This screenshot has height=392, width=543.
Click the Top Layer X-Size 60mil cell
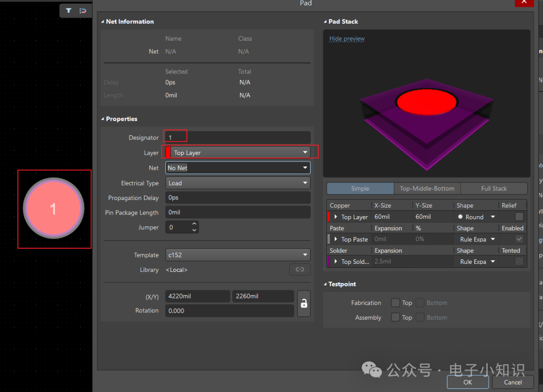[x=392, y=217]
